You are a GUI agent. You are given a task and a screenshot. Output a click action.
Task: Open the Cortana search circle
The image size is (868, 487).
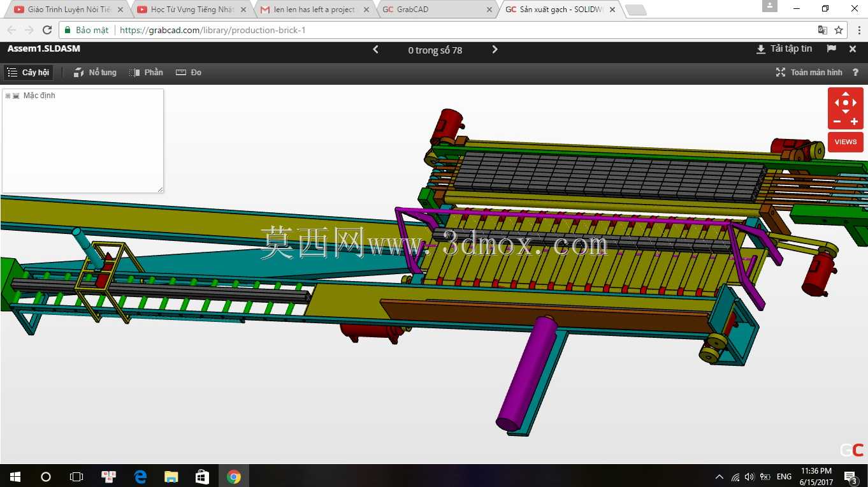coord(45,476)
